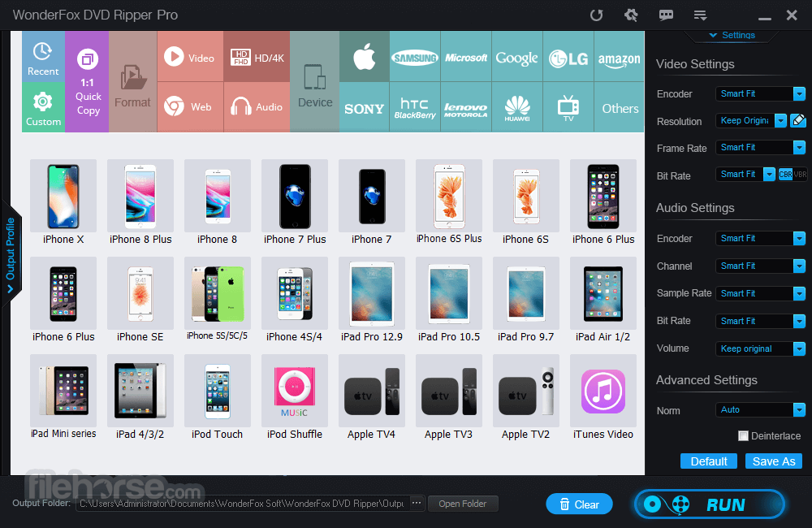This screenshot has height=528, width=812.
Task: Browse output folder with ellipsis button
Action: click(417, 503)
